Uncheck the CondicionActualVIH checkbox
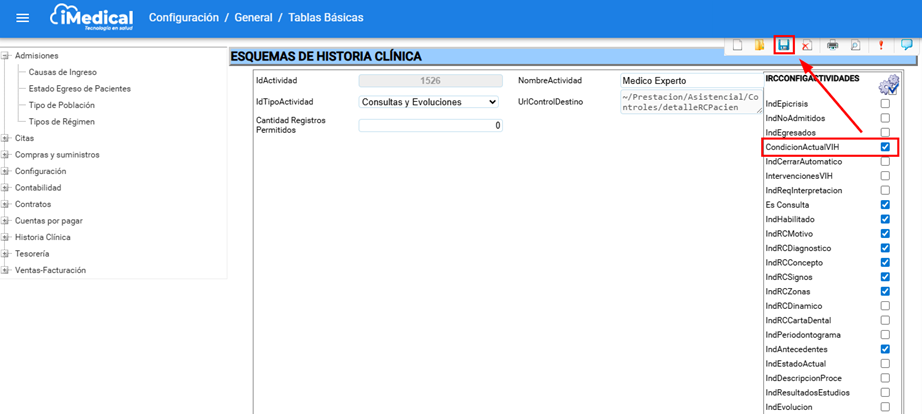The height and width of the screenshot is (414, 922). pos(885,147)
